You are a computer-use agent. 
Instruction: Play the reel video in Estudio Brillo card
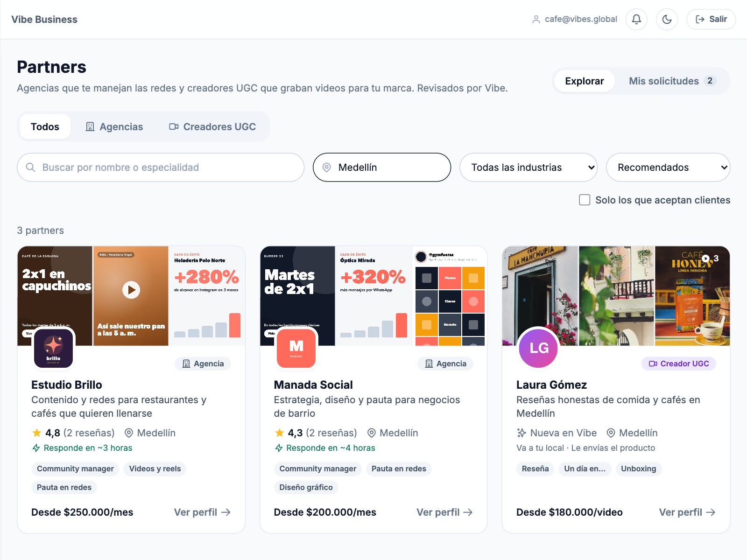[x=131, y=290]
